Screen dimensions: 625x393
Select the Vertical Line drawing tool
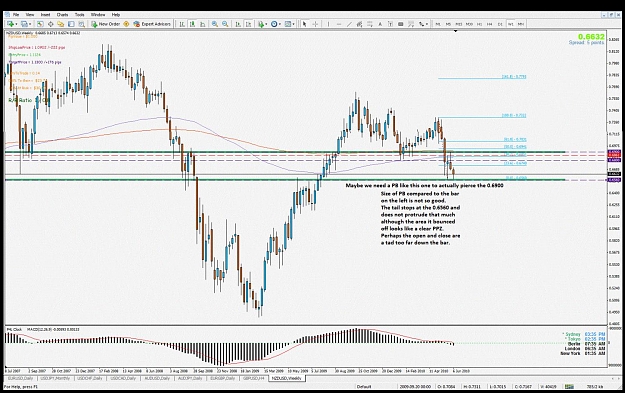tap(328, 24)
